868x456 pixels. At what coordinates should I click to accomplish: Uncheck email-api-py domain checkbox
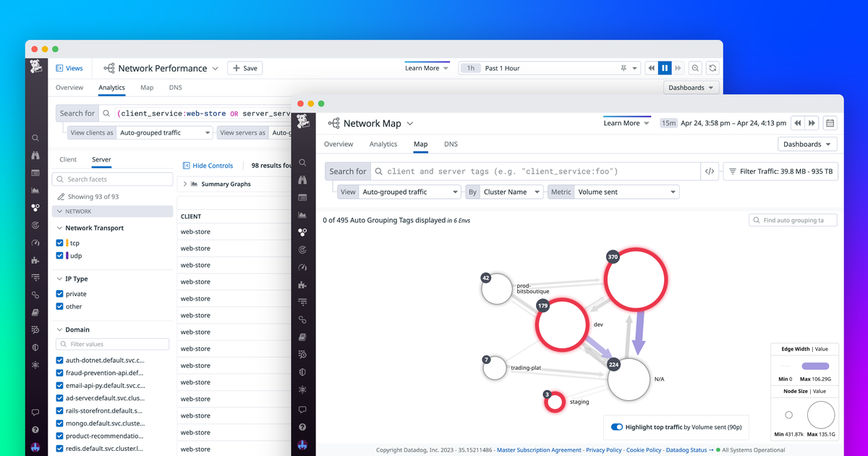(x=60, y=386)
